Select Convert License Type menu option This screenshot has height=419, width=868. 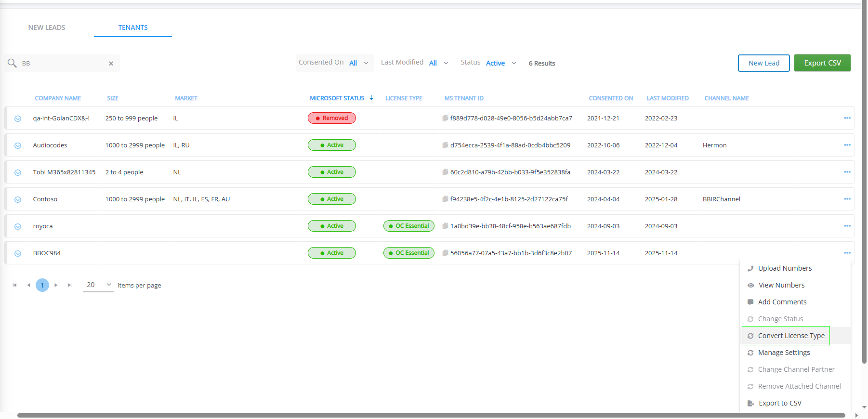[x=791, y=336]
